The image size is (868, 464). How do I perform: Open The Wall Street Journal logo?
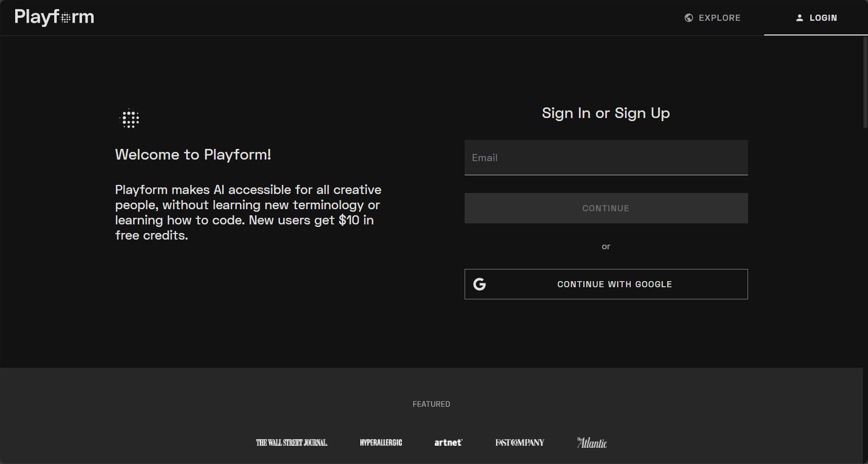(292, 443)
